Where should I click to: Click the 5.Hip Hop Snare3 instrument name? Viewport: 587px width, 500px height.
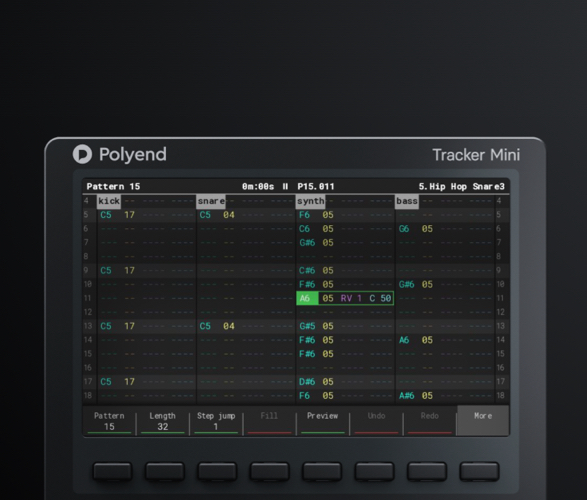pos(462,186)
